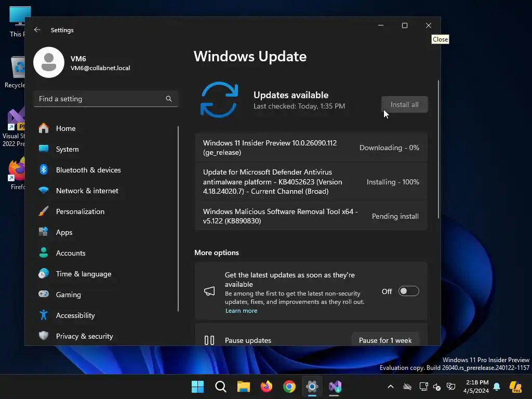Toggle Get the latest updates switch
The width and height of the screenshot is (532, 399).
click(x=408, y=291)
